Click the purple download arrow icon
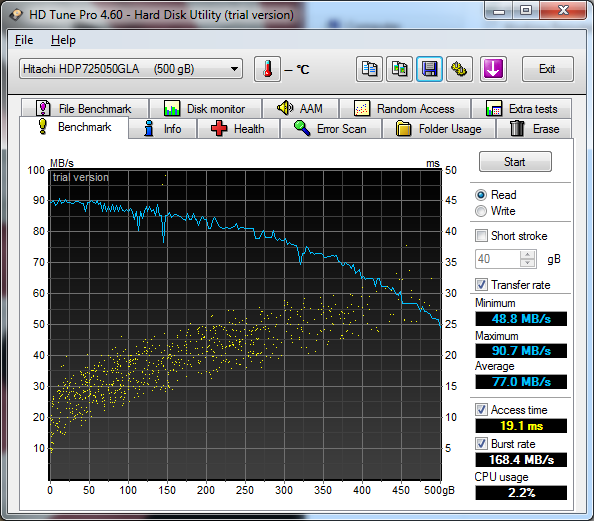Image resolution: width=594 pixels, height=521 pixels. (493, 69)
